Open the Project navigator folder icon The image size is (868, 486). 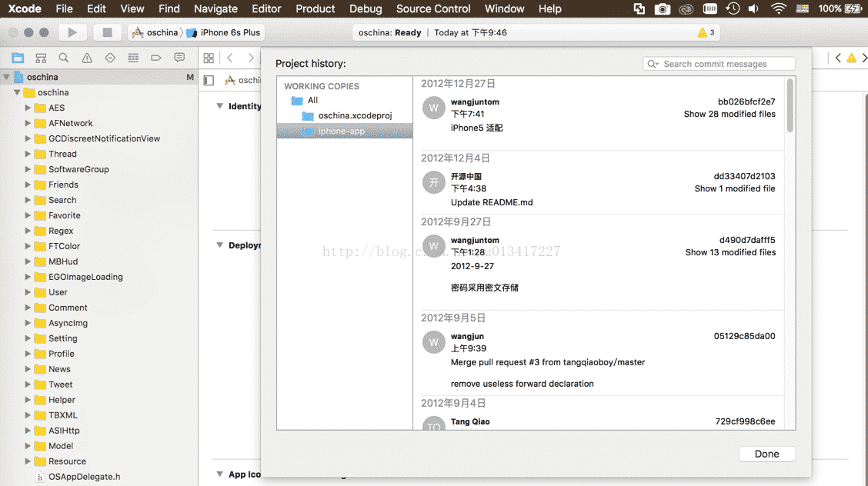[18, 58]
